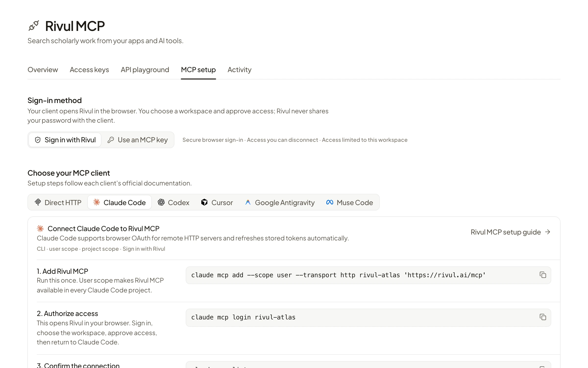This screenshot has height=368, width=588.
Task: Choose Sign in with Rivul method
Action: click(65, 140)
